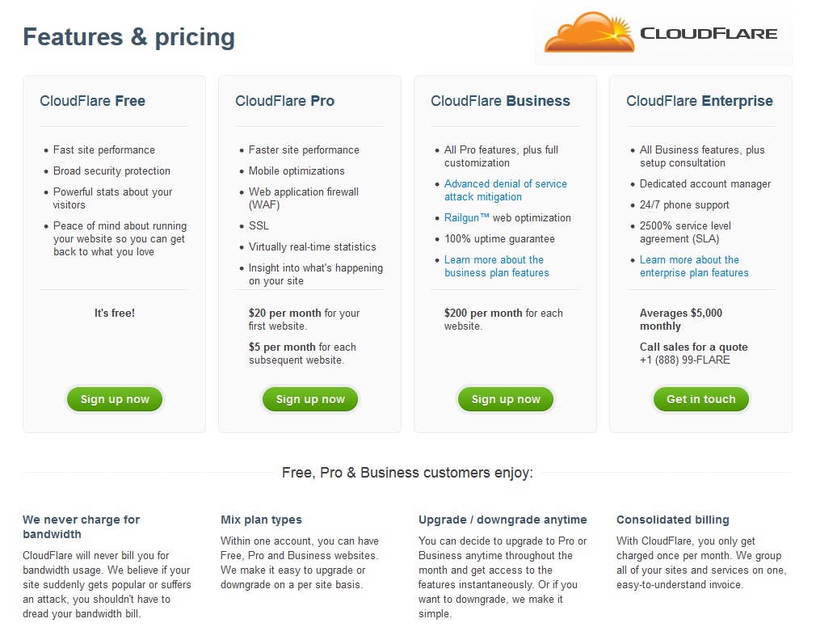Click Get in touch for Enterprise
Screen dimensions: 816x644
coord(701,399)
